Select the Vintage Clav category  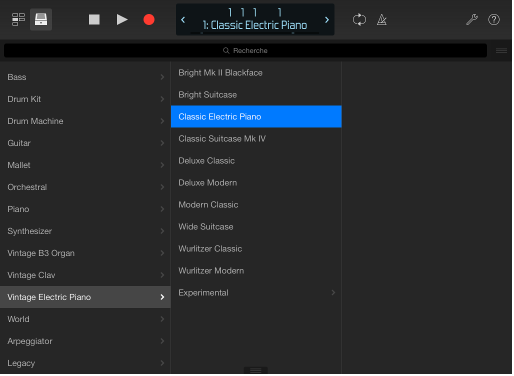pyautogui.click(x=85, y=275)
